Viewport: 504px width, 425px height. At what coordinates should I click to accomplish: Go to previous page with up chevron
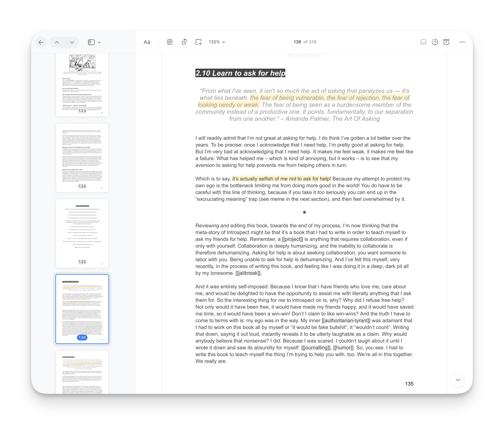(x=57, y=42)
